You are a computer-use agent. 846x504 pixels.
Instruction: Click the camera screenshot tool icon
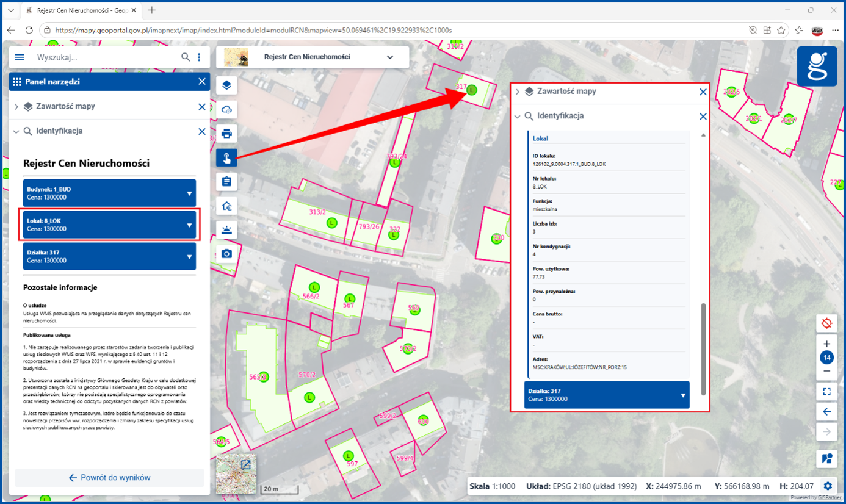coord(226,253)
